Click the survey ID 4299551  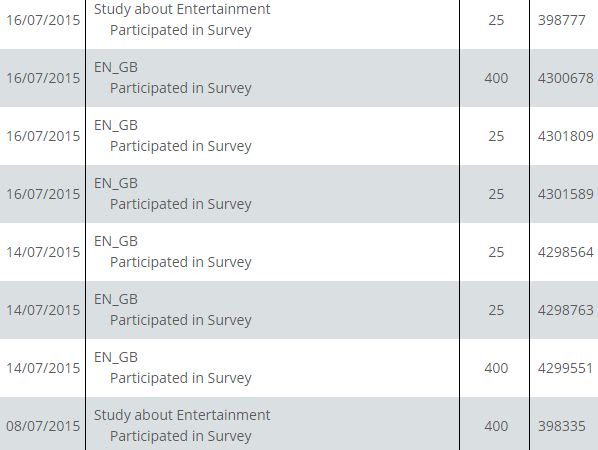click(565, 368)
